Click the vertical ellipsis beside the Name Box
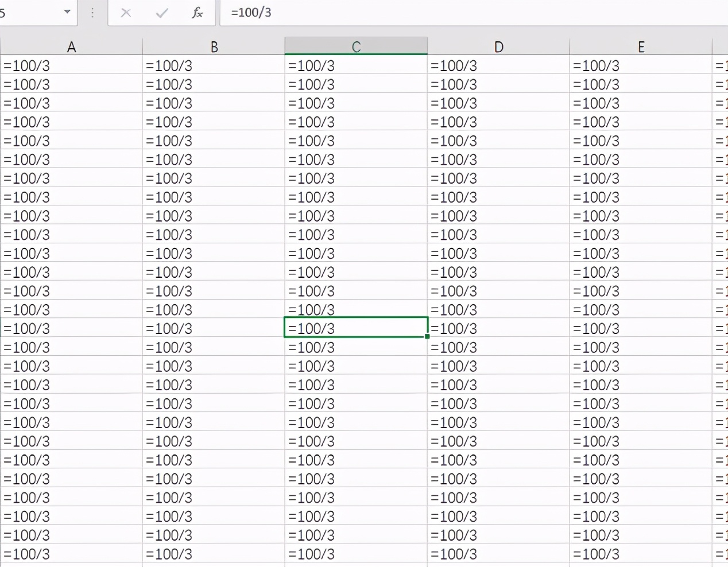728x567 pixels. point(92,13)
